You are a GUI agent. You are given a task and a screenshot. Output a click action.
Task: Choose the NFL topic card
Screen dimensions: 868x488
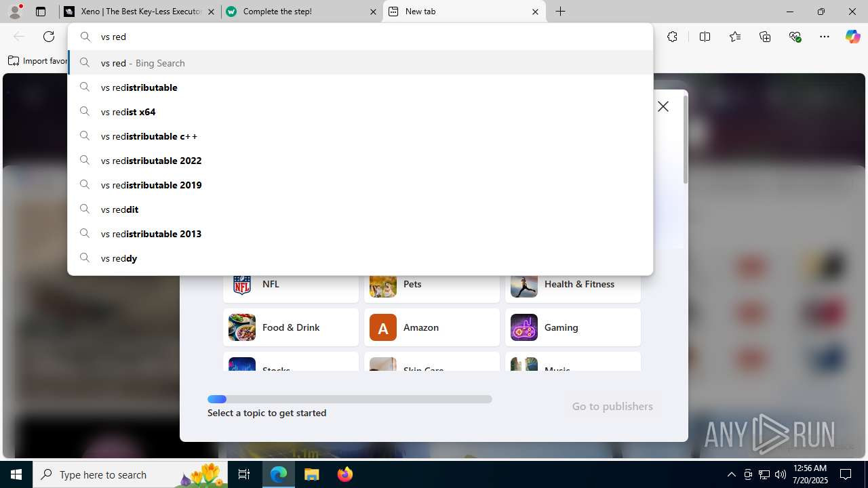(x=291, y=288)
